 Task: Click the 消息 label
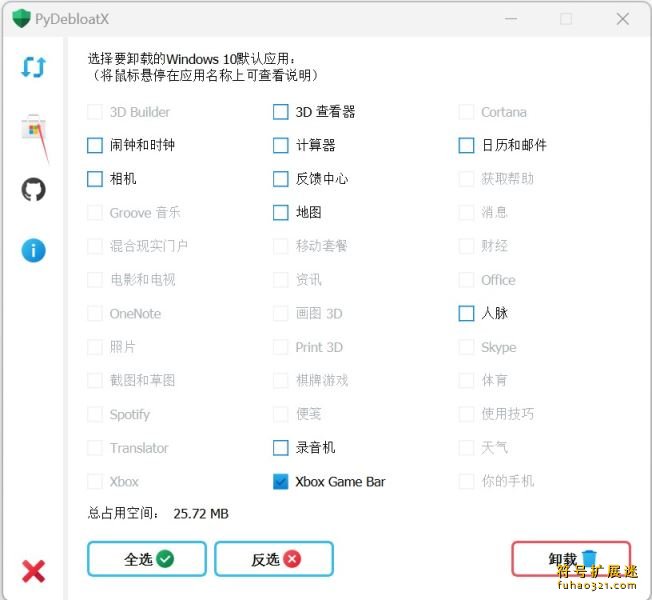(x=494, y=212)
